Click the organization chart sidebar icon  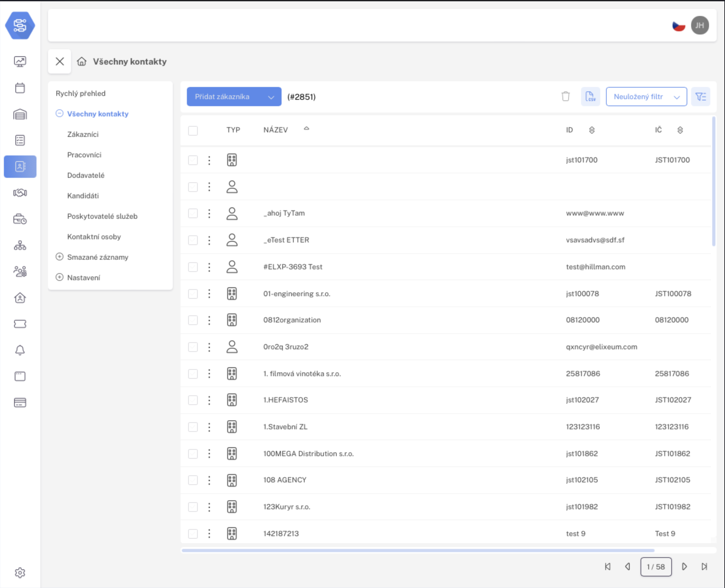click(x=20, y=245)
